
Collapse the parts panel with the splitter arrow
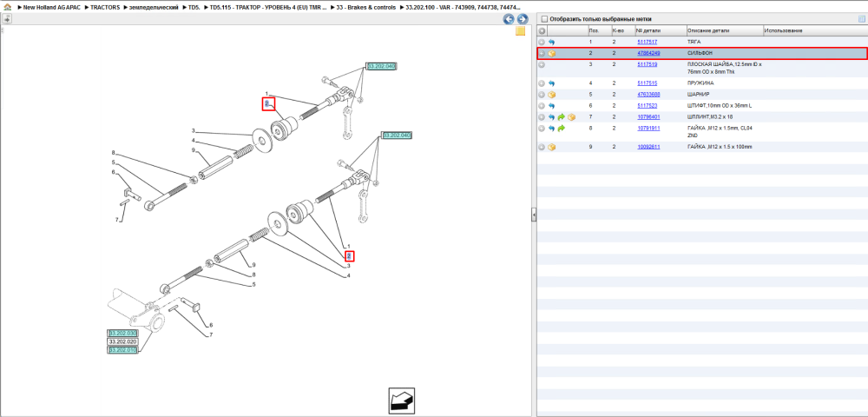pos(534,215)
